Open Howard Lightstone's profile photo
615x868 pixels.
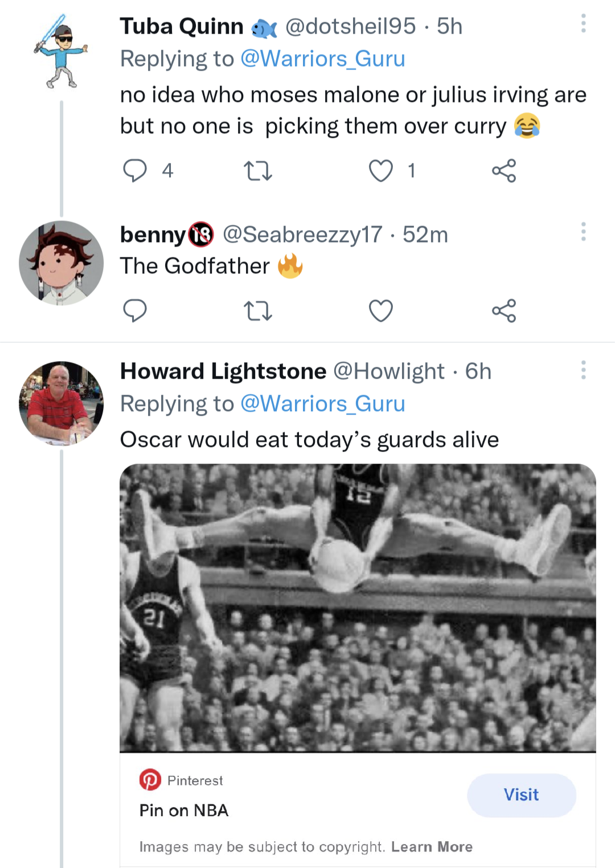(61, 403)
